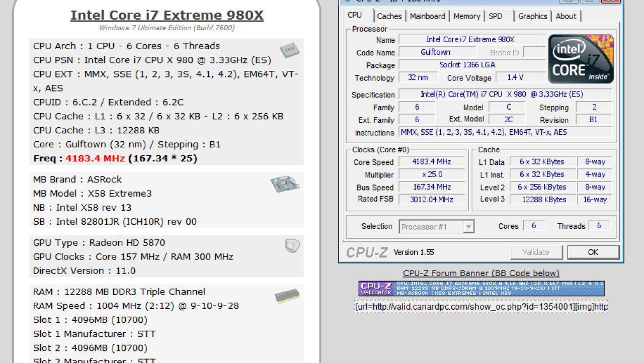Switch to the Memory tab

coord(467,16)
